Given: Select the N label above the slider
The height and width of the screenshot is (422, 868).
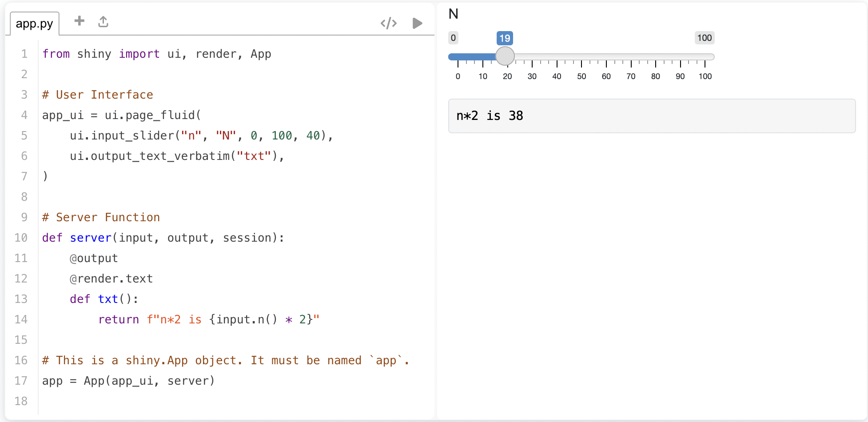Looking at the screenshot, I should (x=453, y=14).
